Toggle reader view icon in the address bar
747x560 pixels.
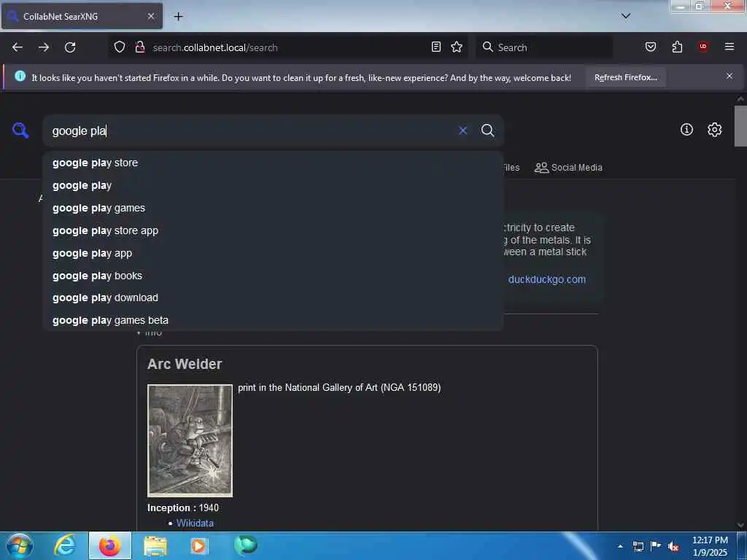[x=436, y=47]
